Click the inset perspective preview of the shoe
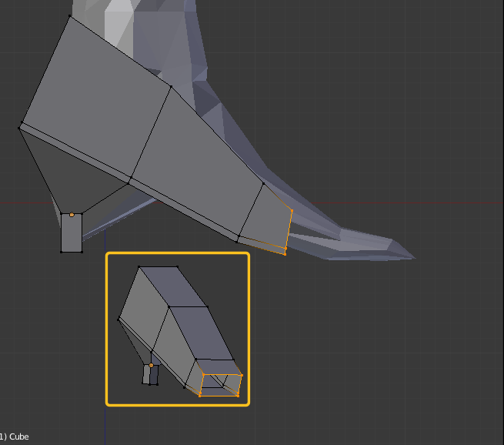Screen dimensions: 504x445 178,329
